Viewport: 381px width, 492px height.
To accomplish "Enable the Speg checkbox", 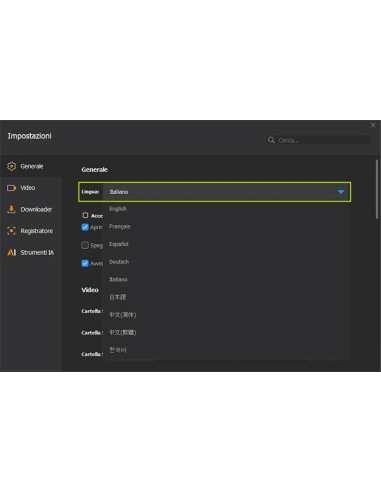I will click(x=85, y=245).
